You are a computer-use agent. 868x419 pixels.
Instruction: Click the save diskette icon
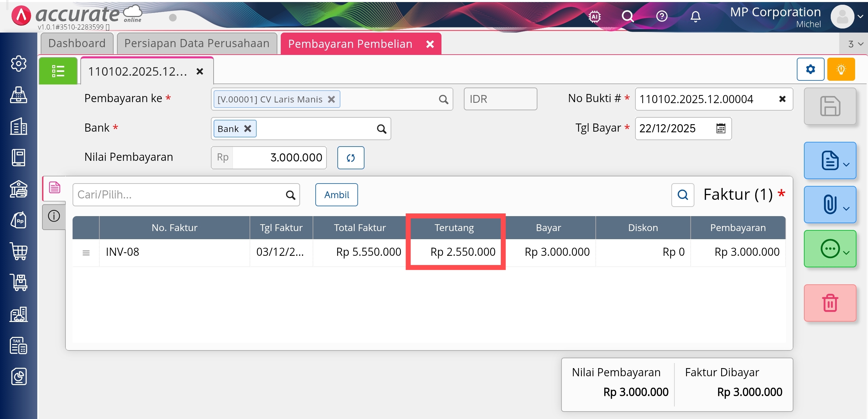pos(830,106)
